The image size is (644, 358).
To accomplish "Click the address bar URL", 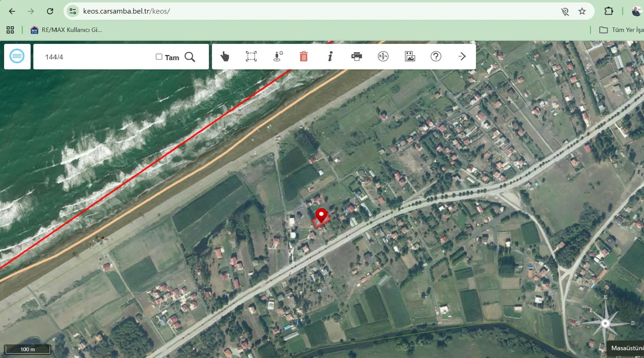I will tap(127, 11).
